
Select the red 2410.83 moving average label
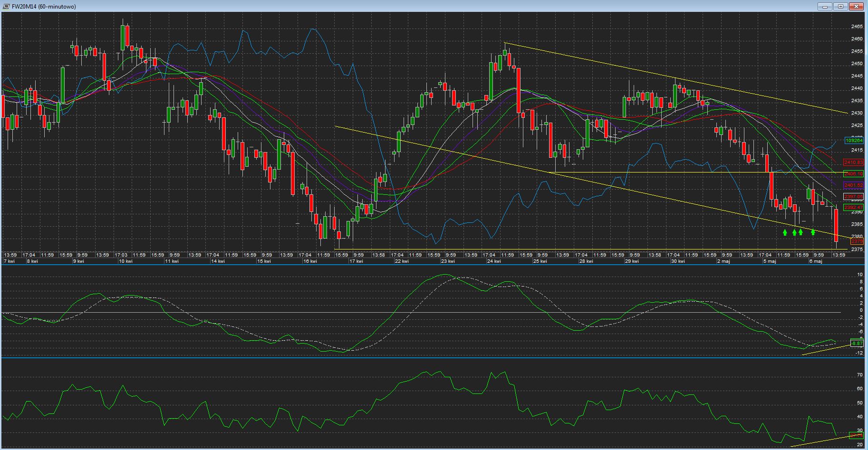pos(854,163)
